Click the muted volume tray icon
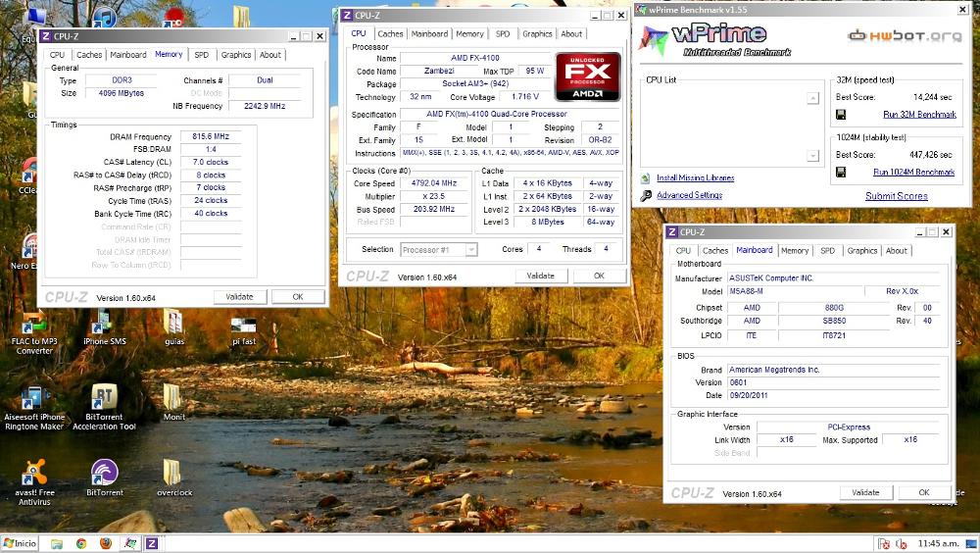The image size is (980, 553). (902, 543)
